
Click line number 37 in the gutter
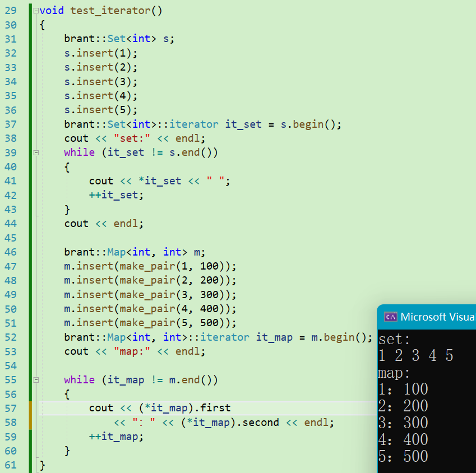click(11, 124)
